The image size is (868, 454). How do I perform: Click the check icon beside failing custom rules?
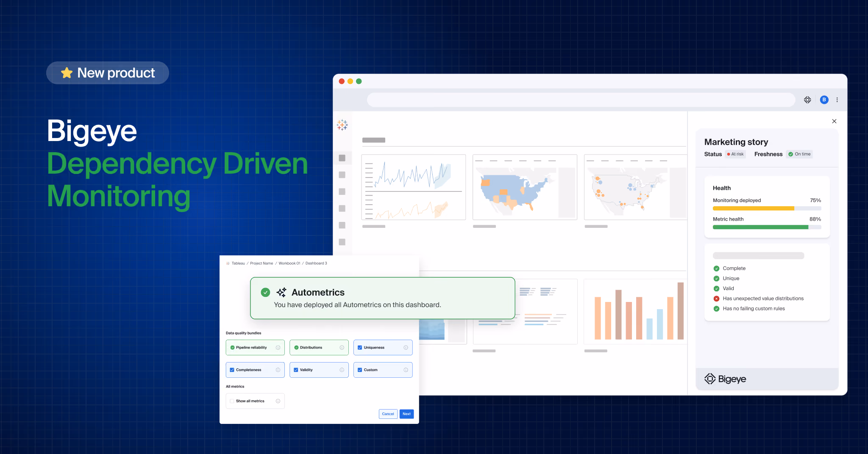coord(716,309)
